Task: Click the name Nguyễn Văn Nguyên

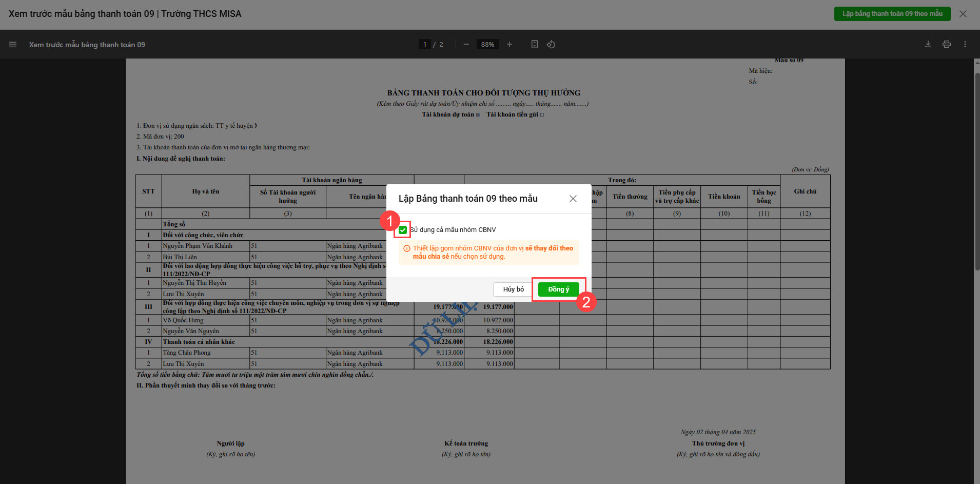Action: point(191,331)
